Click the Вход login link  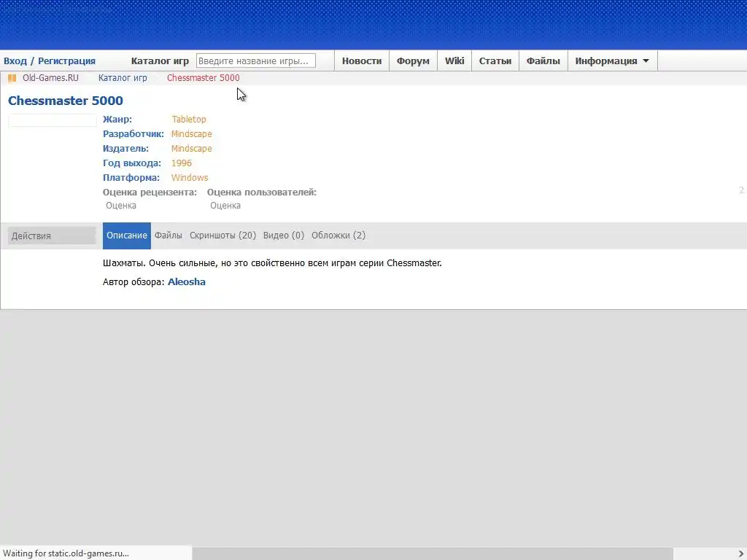tap(15, 61)
